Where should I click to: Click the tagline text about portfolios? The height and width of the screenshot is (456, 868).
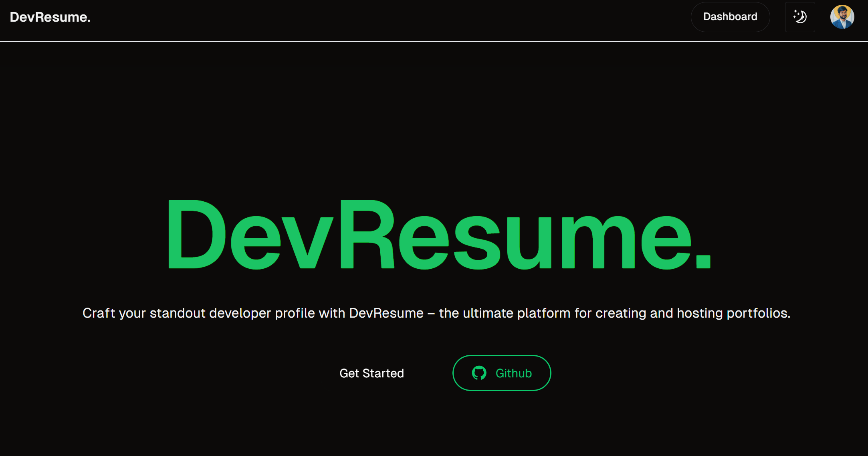click(x=436, y=313)
